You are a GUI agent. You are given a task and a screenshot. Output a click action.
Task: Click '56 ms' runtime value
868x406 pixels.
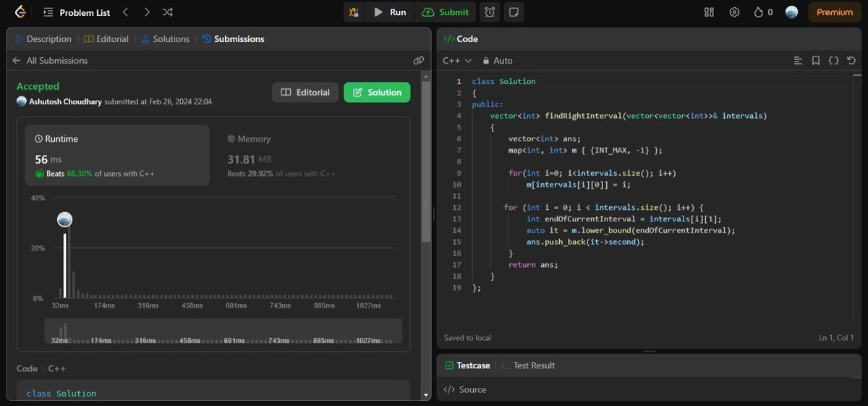pos(48,159)
